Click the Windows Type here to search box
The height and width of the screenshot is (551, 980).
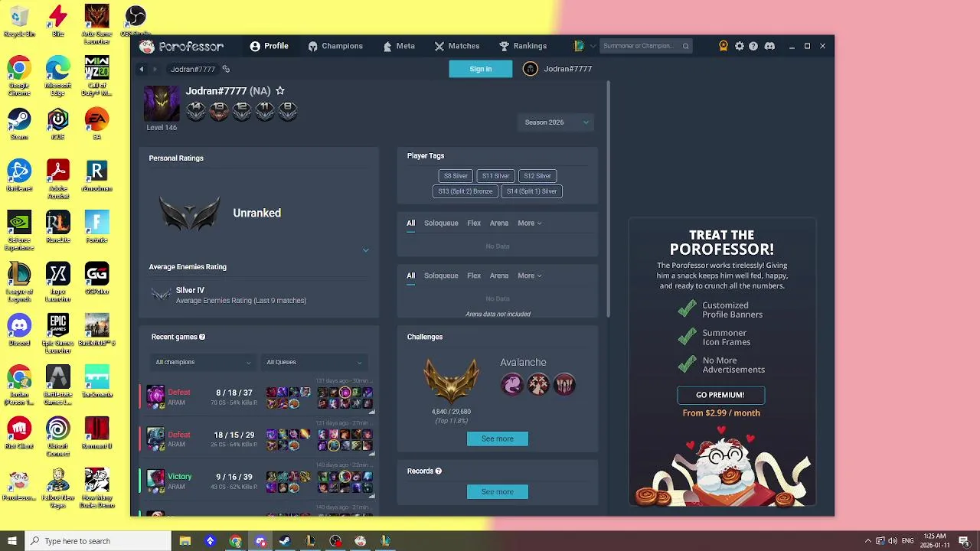[x=98, y=541]
